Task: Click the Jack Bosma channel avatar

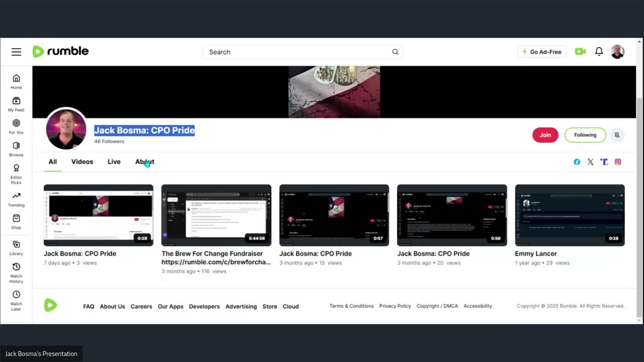Action: [66, 129]
